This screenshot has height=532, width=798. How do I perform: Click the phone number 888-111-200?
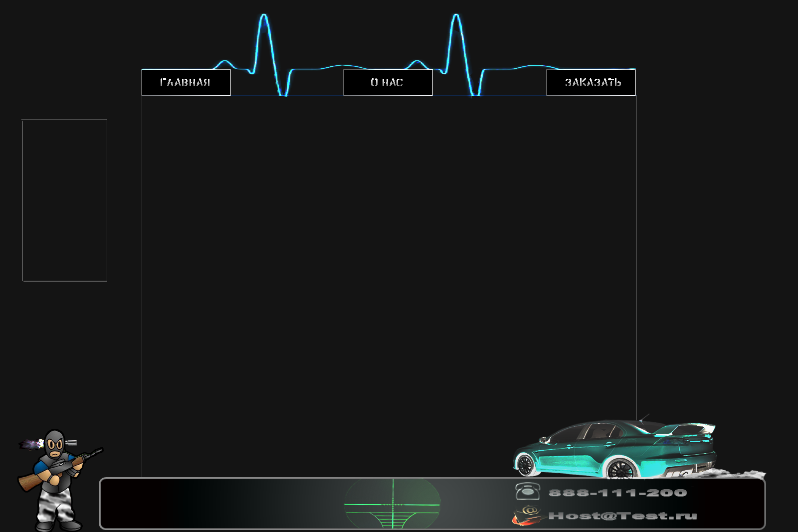click(617, 493)
